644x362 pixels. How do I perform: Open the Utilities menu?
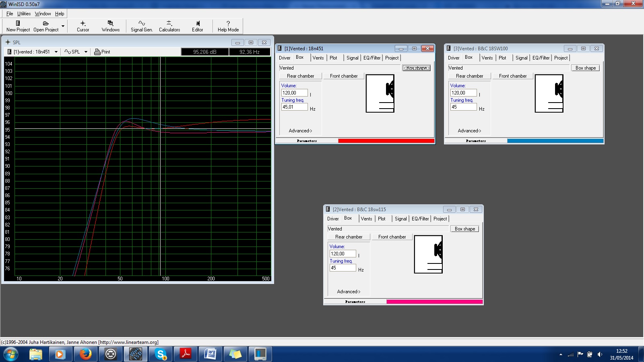point(24,14)
